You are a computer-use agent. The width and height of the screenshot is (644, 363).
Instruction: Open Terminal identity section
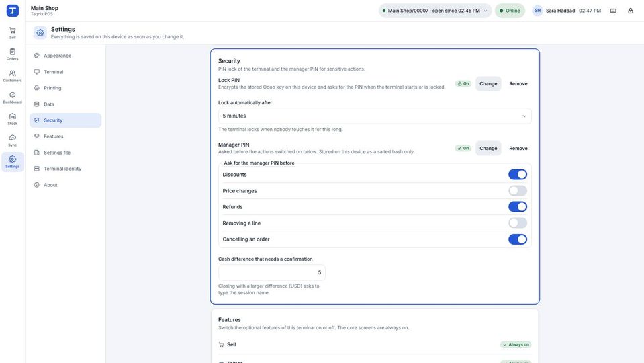pos(65,169)
